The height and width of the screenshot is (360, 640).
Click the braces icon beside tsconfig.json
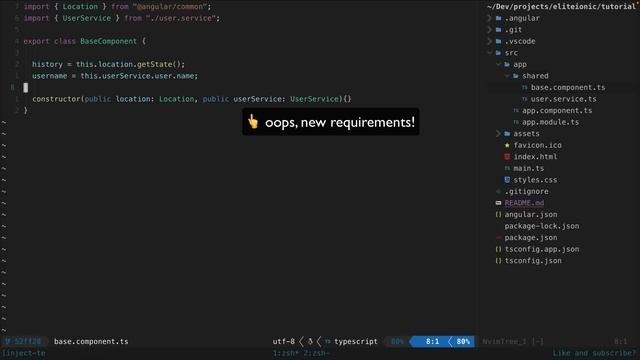coord(498,260)
